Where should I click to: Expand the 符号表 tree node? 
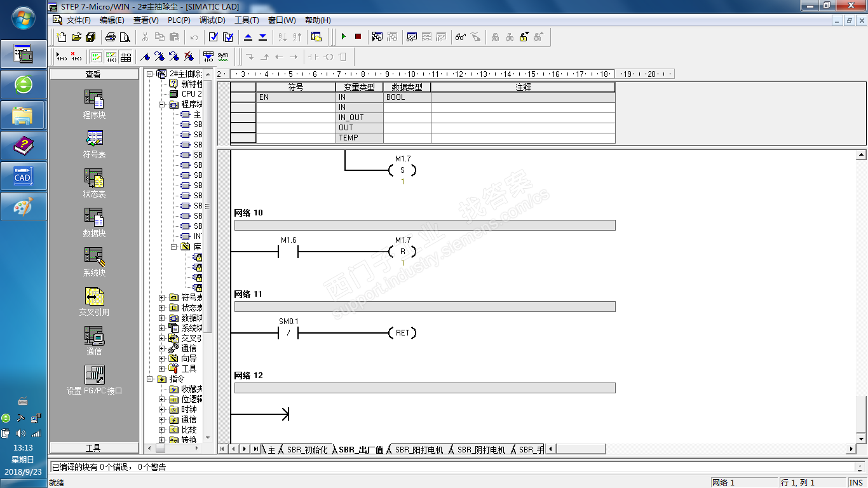[162, 297]
